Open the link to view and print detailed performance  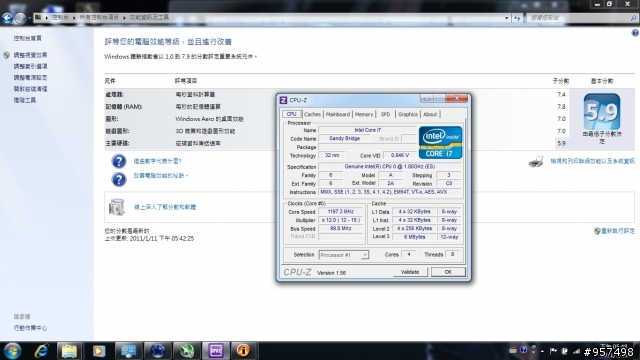pos(592,161)
